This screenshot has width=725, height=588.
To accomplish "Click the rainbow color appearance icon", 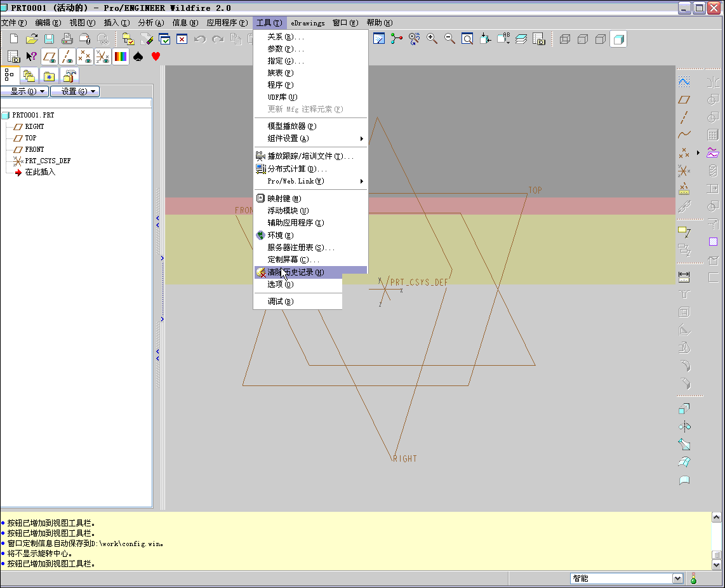I will click(120, 57).
